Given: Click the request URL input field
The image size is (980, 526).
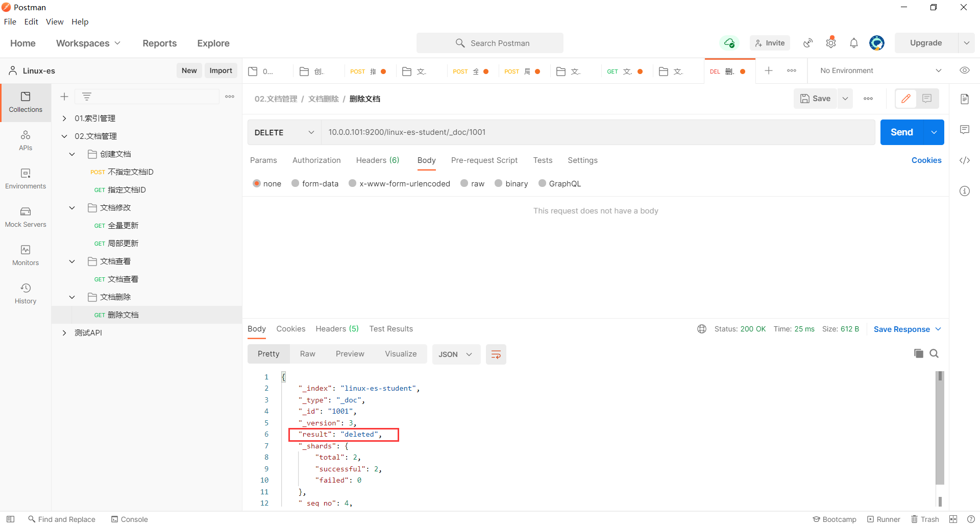Looking at the screenshot, I should coord(598,132).
